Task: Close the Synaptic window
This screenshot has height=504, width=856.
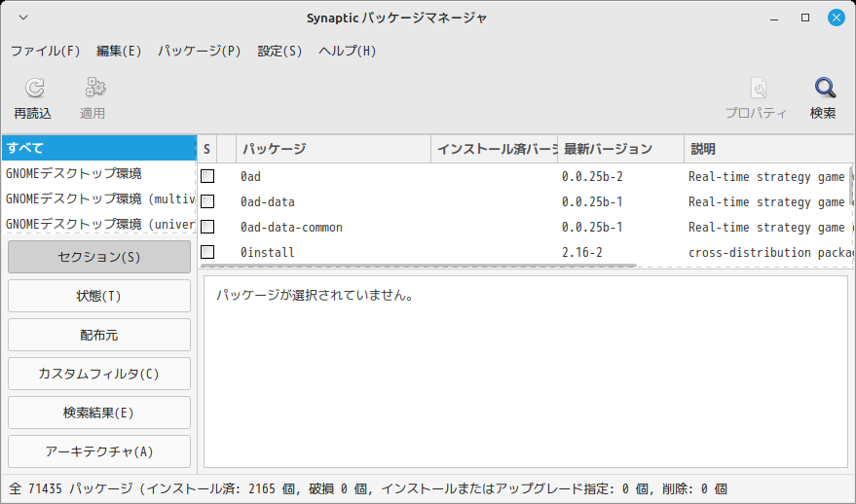Action: point(836,18)
